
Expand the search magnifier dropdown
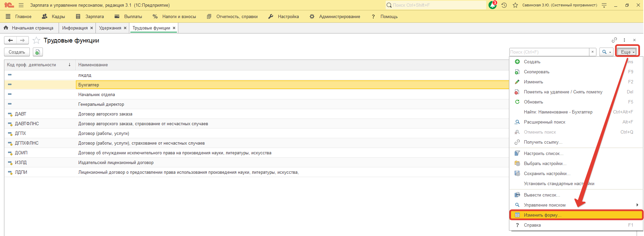tap(606, 52)
